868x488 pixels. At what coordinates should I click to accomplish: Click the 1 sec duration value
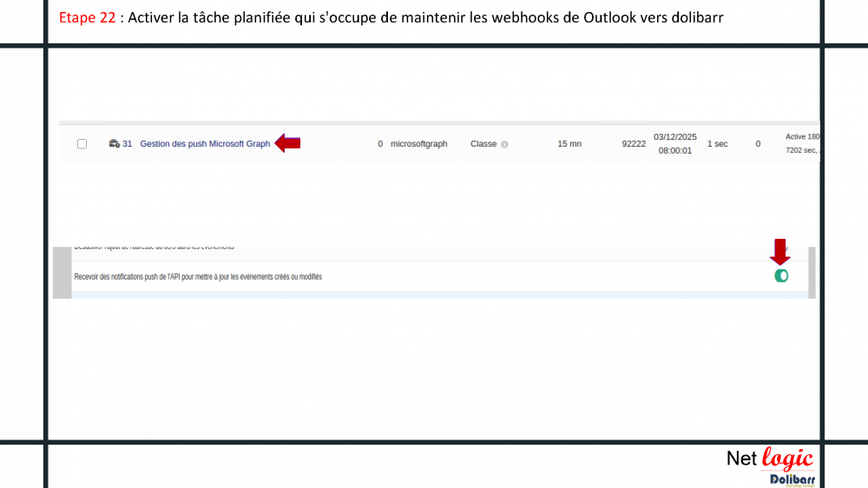click(x=717, y=144)
